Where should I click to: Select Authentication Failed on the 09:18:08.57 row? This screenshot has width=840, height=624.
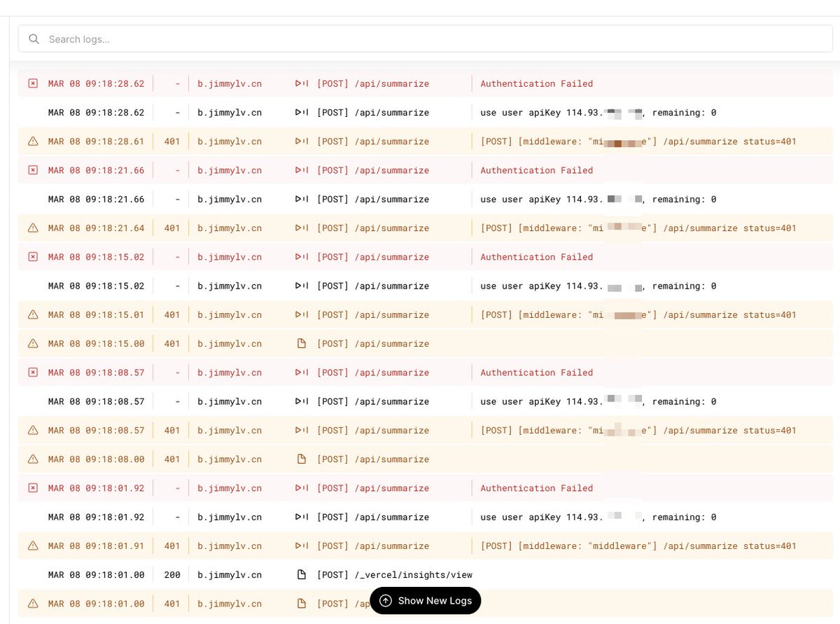(537, 373)
